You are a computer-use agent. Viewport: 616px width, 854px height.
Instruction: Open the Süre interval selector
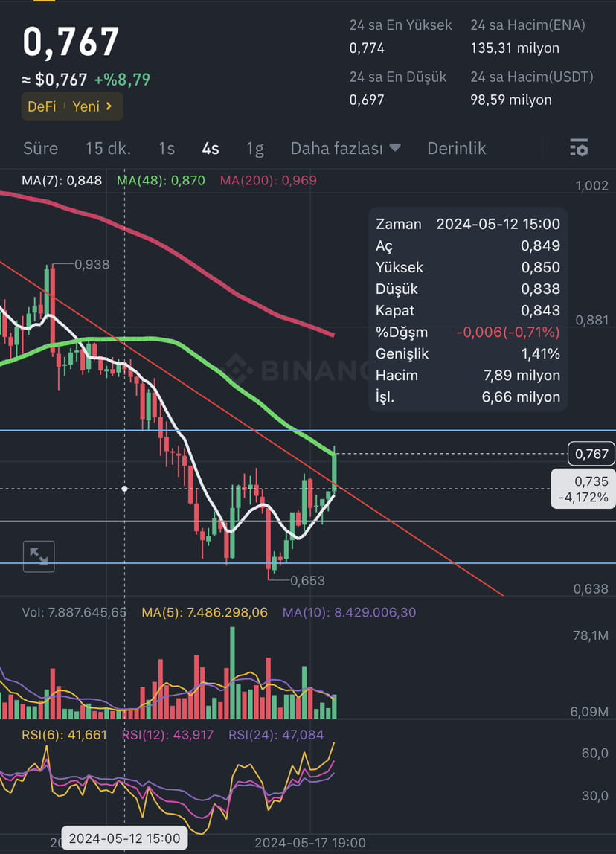pyautogui.click(x=40, y=148)
